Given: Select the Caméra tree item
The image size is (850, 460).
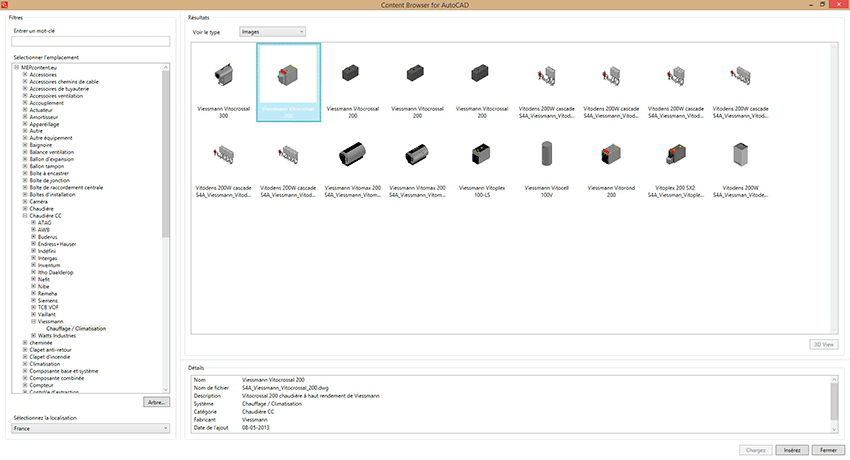Looking at the screenshot, I should click(38, 202).
